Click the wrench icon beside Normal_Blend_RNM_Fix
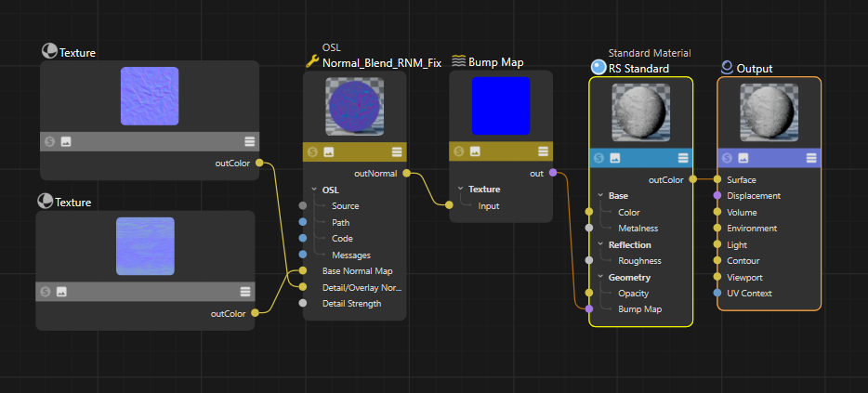 (x=311, y=62)
